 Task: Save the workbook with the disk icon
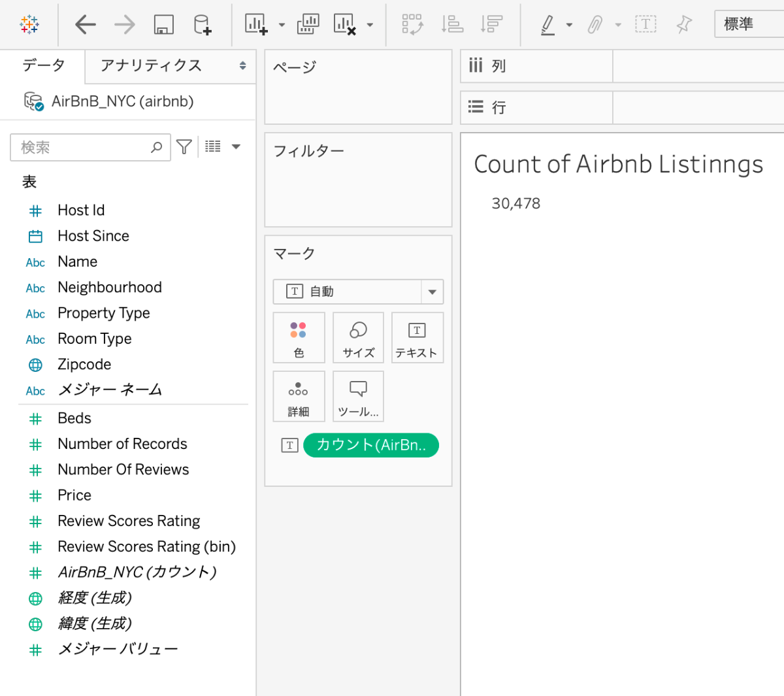[163, 25]
